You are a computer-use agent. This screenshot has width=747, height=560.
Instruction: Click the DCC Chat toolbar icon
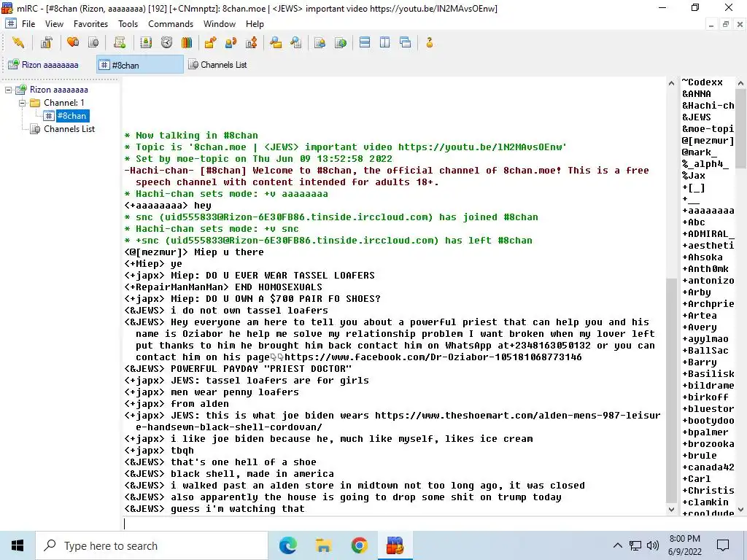coord(231,43)
